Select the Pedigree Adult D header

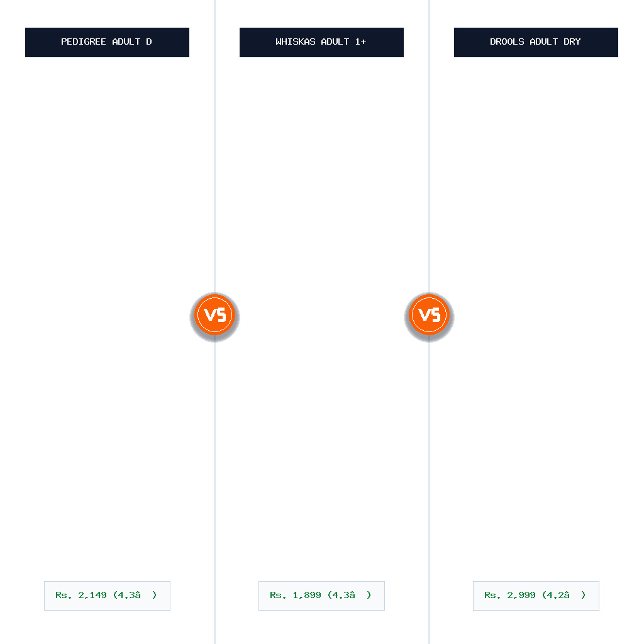(107, 42)
